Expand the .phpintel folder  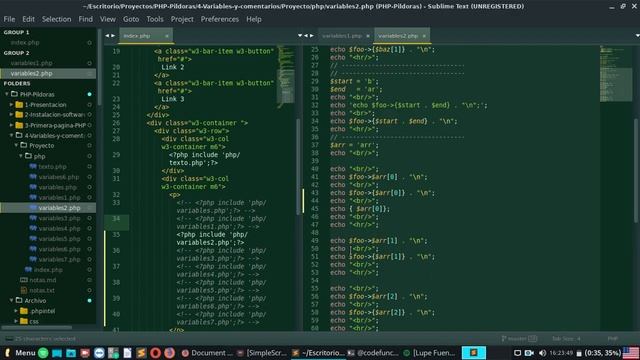16,311
